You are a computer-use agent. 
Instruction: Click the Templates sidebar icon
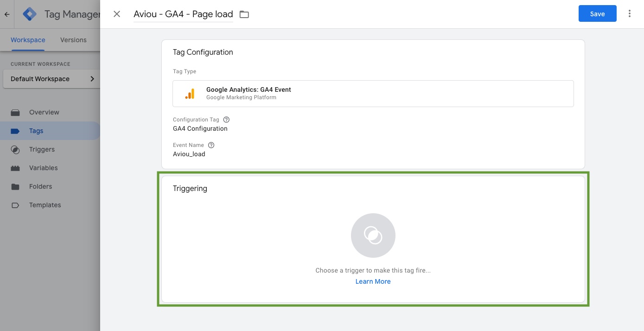[x=15, y=205]
